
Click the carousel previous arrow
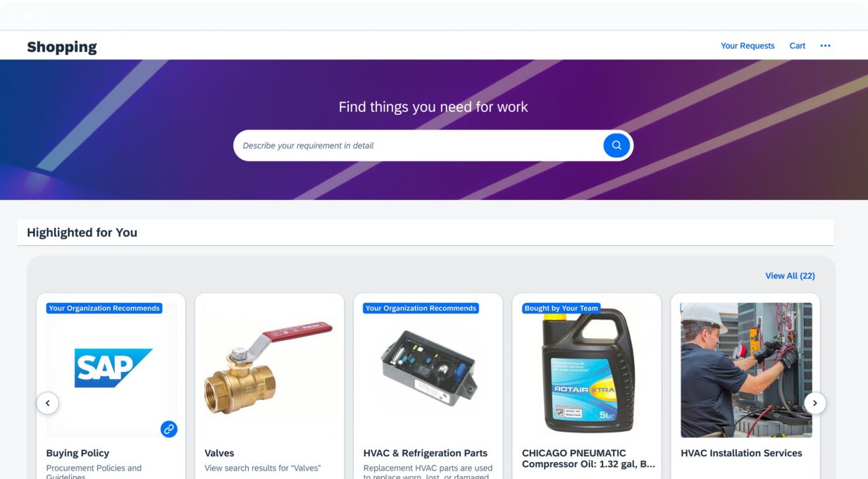[x=47, y=403]
